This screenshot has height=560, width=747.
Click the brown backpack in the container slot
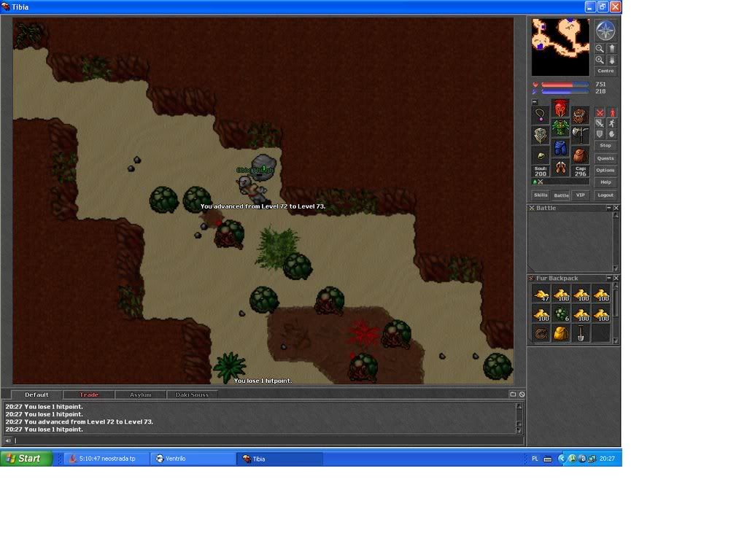pos(580,114)
